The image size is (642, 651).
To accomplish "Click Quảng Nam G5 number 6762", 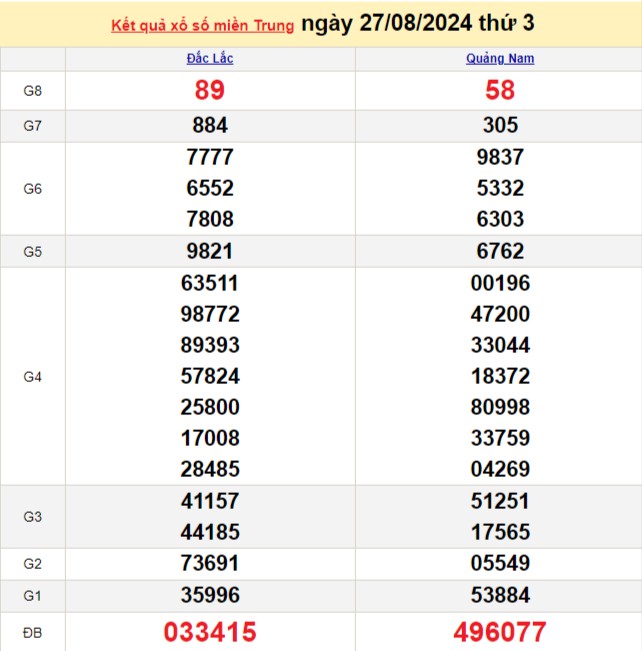I will (500, 252).
